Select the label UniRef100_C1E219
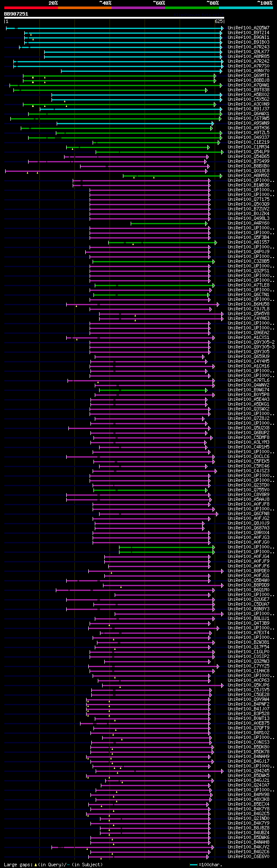The image size is (277, 868). click(248, 142)
